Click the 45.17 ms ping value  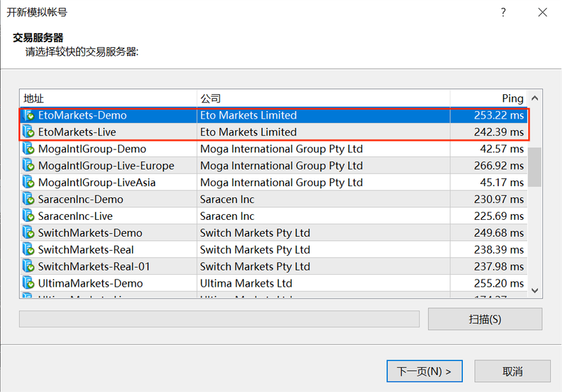coord(502,183)
